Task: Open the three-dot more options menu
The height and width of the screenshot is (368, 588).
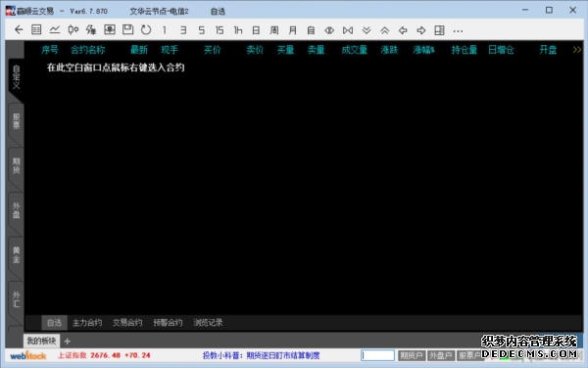Action: (x=458, y=30)
